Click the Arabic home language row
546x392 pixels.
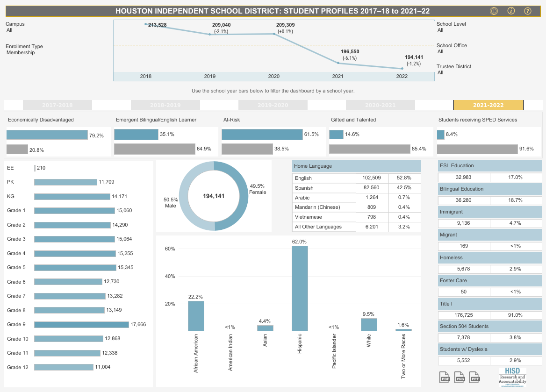[x=357, y=197]
